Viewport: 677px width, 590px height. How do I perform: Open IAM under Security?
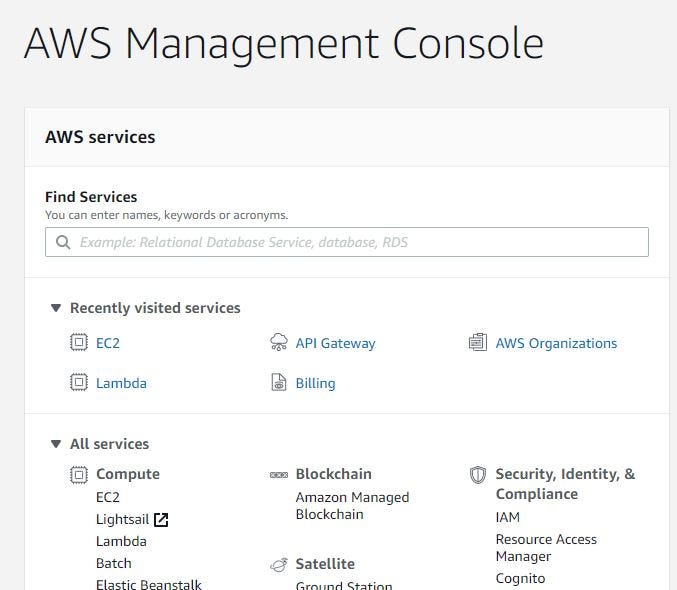pos(508,517)
